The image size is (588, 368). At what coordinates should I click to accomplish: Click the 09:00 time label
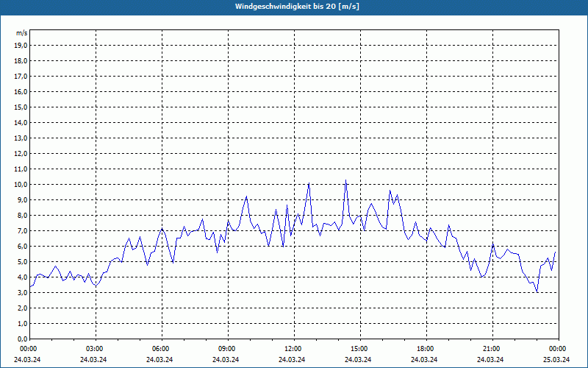[x=228, y=349]
